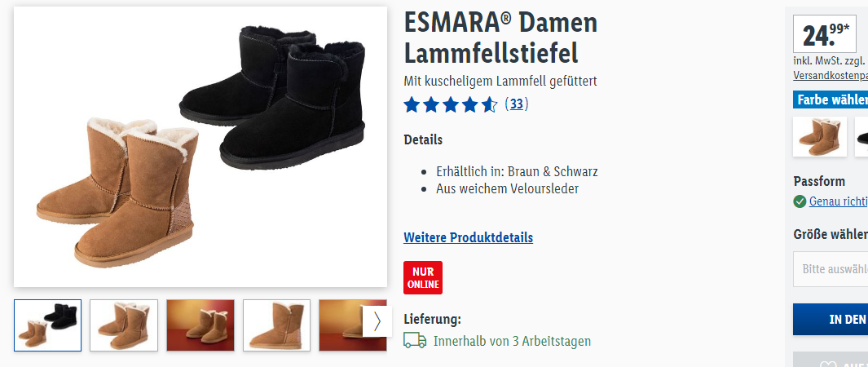Click the star rating icons
The width and height of the screenshot is (868, 367).
(451, 104)
